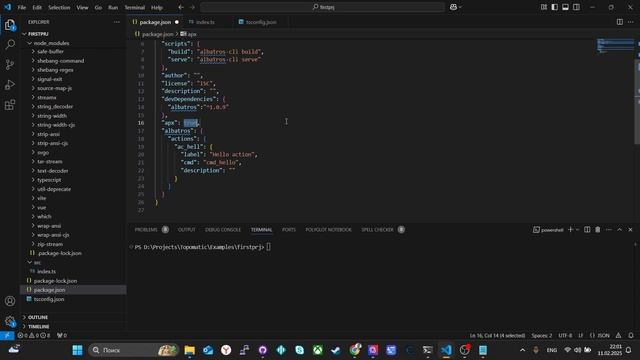Click the firstprj command center search box
Viewport: 640px width, 360px height.
[322, 7]
